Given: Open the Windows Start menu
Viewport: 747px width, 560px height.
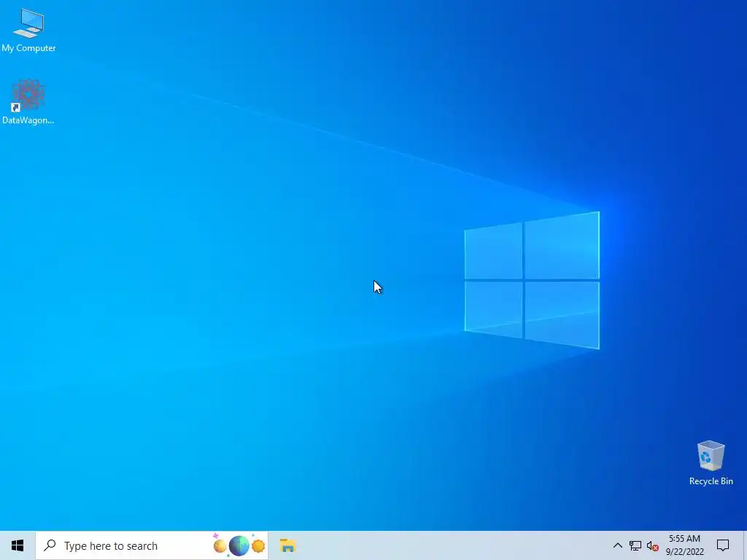Looking at the screenshot, I should (18, 545).
